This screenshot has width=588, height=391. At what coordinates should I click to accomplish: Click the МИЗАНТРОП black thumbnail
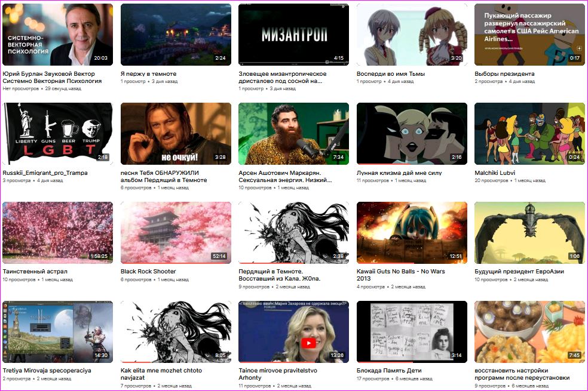(293, 35)
